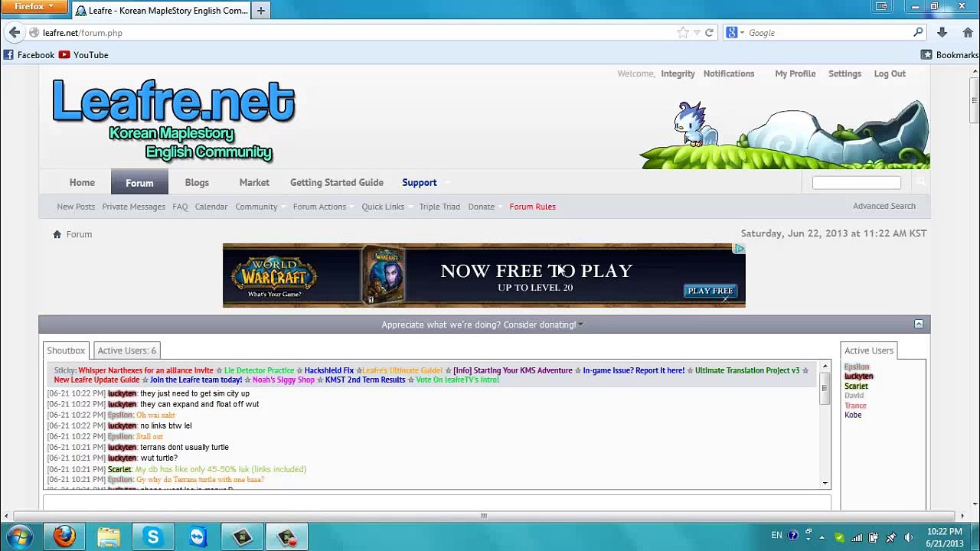
Task: Open Whisper Narthexes alliance invite sticky
Action: pyautogui.click(x=145, y=370)
